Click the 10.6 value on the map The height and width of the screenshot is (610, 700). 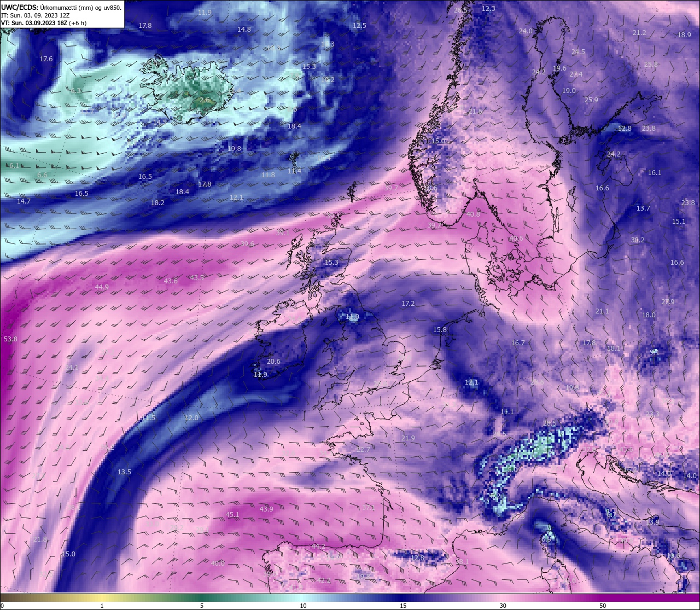673,556
